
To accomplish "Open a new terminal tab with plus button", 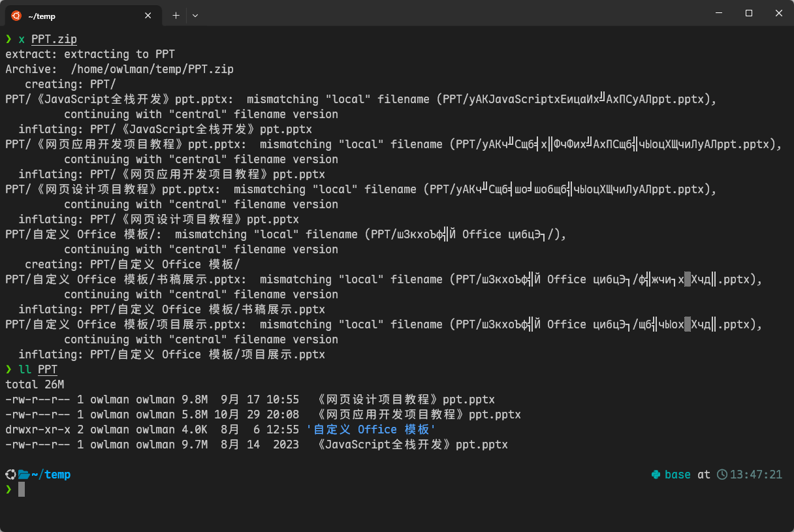I will (x=176, y=16).
